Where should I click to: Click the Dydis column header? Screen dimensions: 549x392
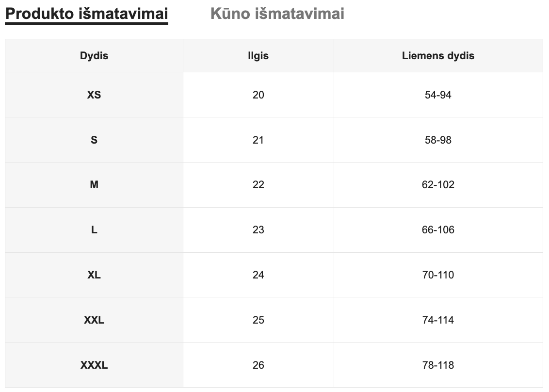pyautogui.click(x=94, y=56)
